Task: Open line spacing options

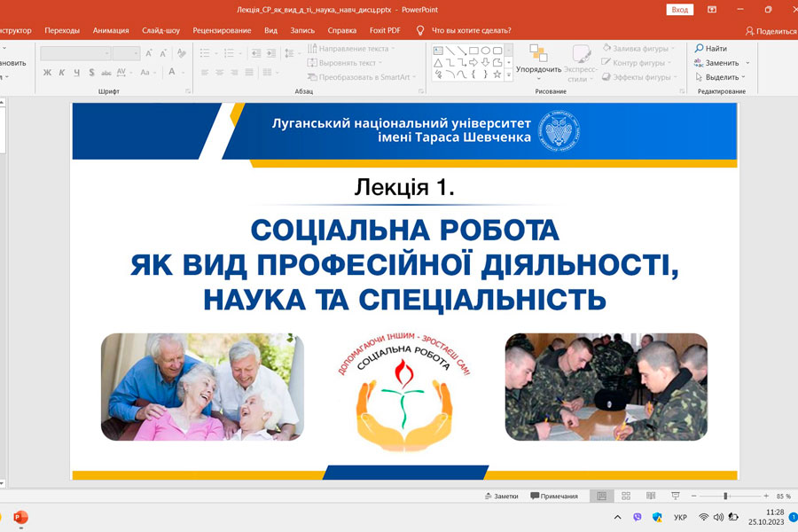Action: tap(291, 53)
